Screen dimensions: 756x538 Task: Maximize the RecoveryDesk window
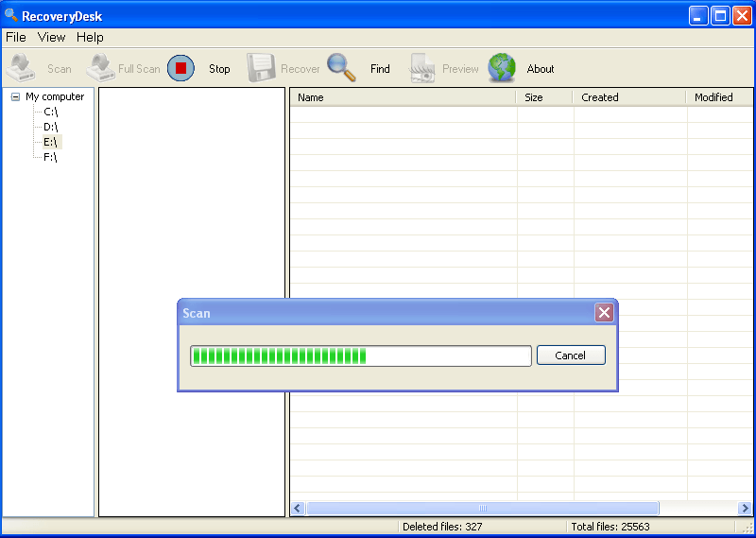tap(720, 16)
